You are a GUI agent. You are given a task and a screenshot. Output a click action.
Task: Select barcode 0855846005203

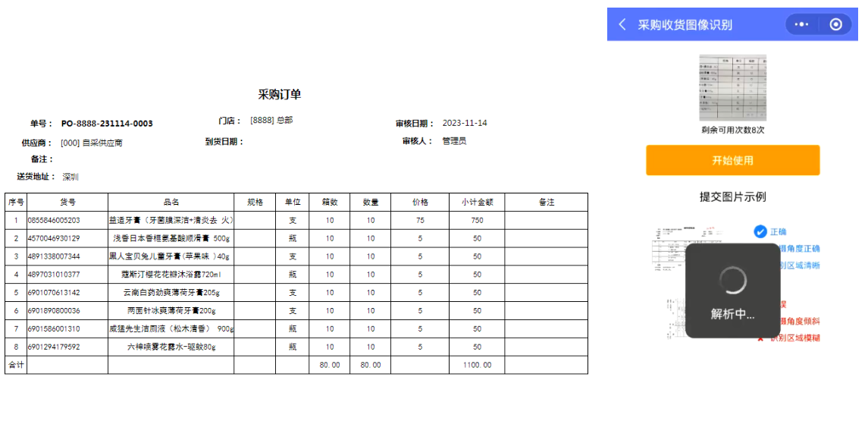tap(54, 221)
